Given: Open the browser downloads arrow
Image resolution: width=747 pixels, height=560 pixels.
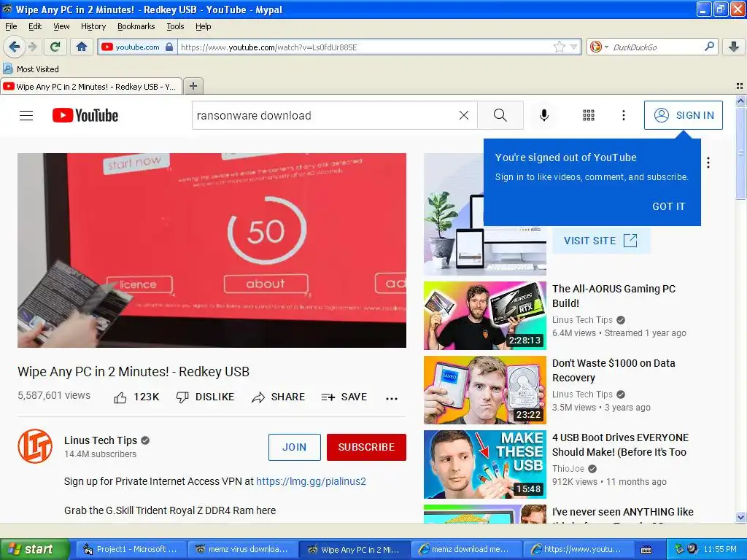Looking at the screenshot, I should point(734,47).
